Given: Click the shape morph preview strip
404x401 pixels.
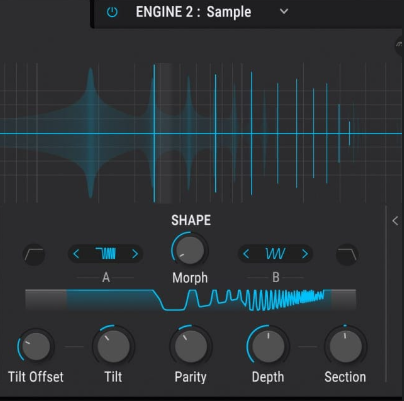Looking at the screenshot, I should [x=191, y=300].
